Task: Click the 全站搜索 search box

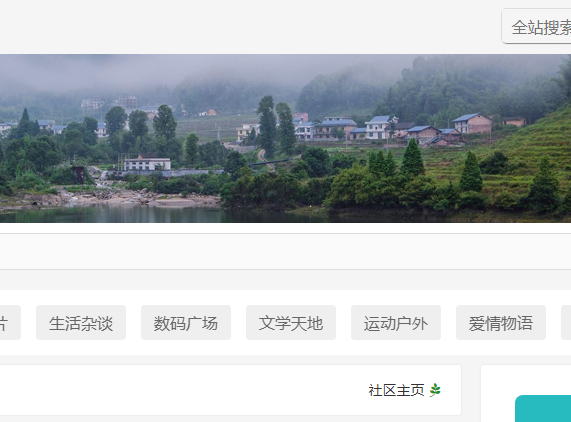Action: click(537, 27)
